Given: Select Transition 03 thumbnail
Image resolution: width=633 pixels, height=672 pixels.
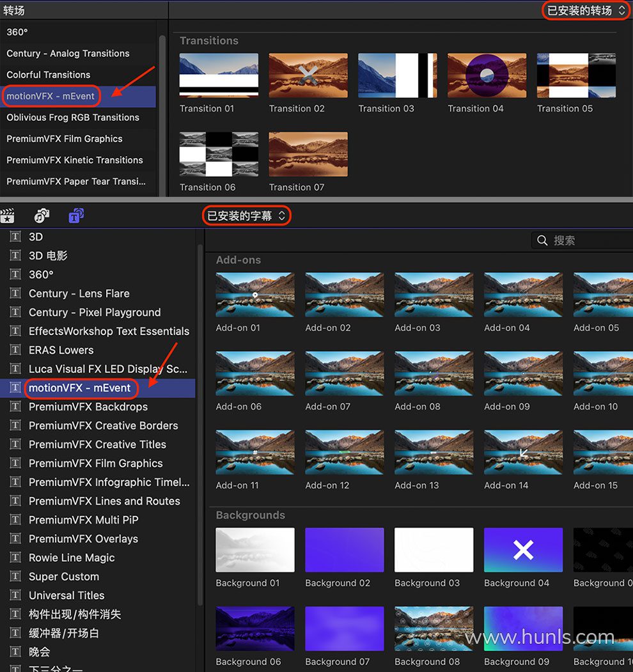Looking at the screenshot, I should click(x=398, y=75).
